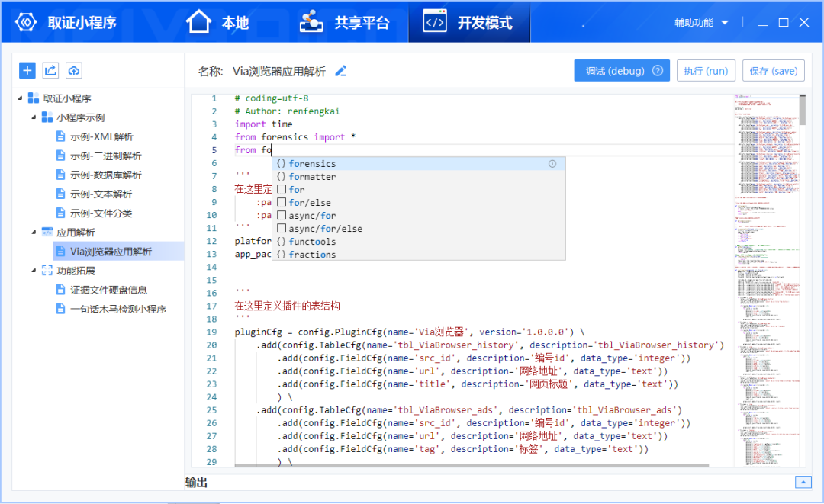Choose formatter from autocomplete list
Screen dimensions: 824x504
(x=418, y=176)
